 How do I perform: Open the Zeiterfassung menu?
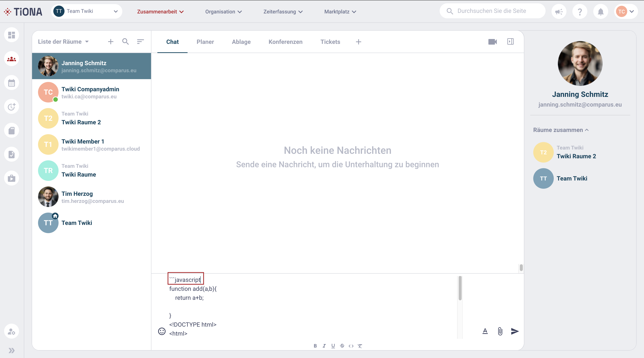pos(283,12)
